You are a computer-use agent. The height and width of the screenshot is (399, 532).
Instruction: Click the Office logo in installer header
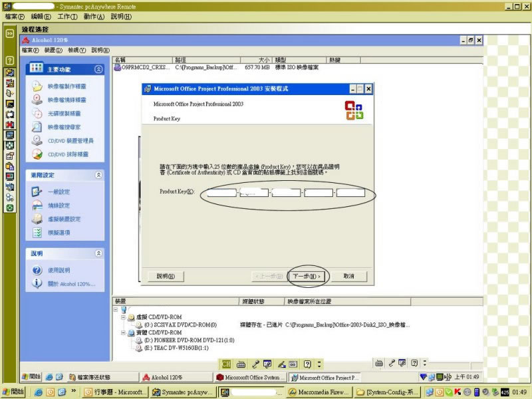[x=354, y=110]
